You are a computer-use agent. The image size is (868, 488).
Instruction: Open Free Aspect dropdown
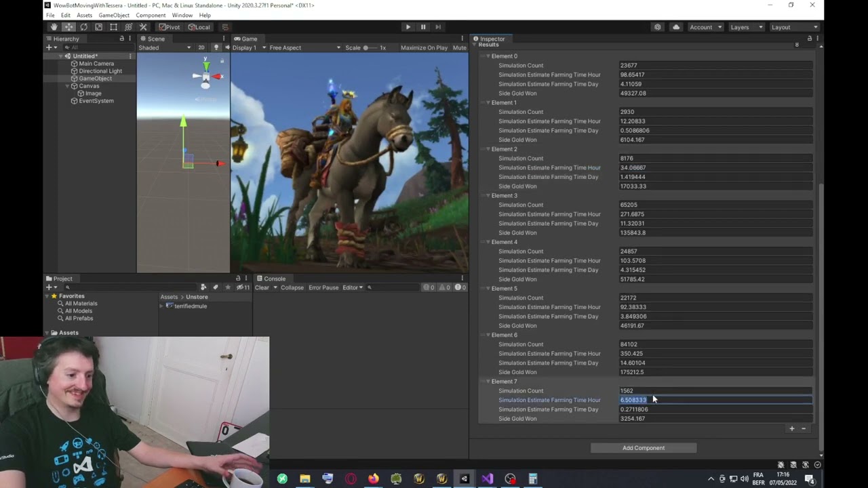pyautogui.click(x=304, y=47)
